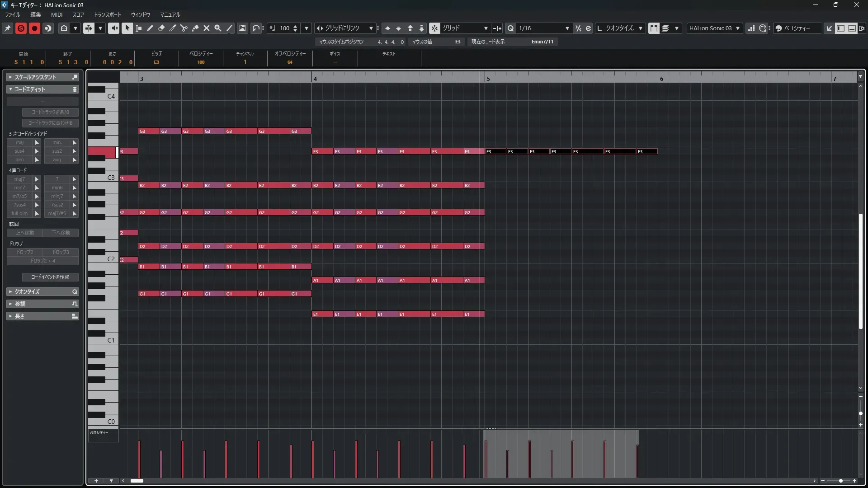Toggle the Solo Editor button
868x488 pixels.
pos(21,28)
